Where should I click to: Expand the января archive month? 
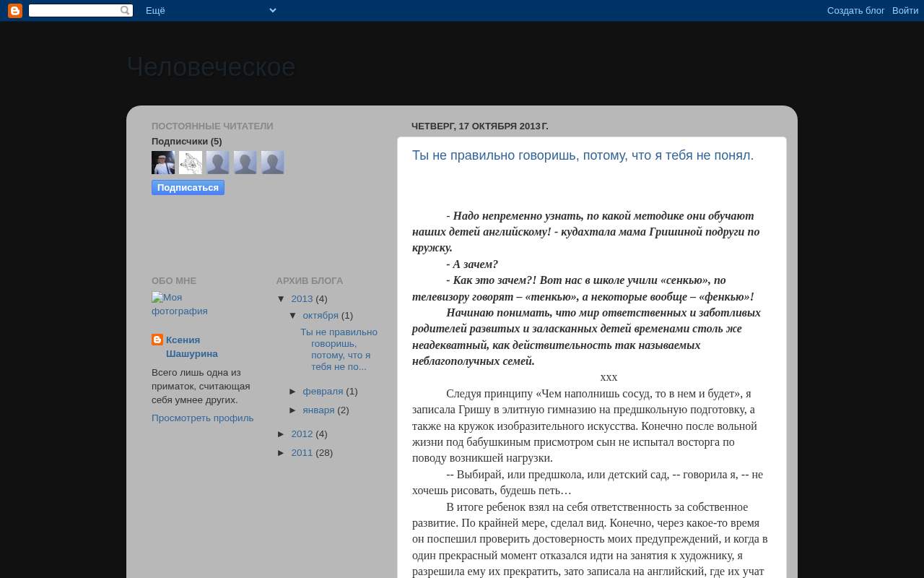pos(293,410)
